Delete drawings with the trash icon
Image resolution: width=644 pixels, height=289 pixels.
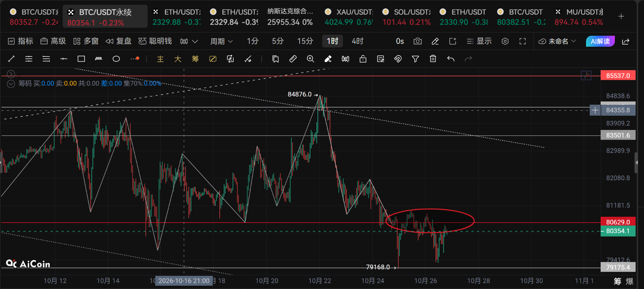pos(433,59)
